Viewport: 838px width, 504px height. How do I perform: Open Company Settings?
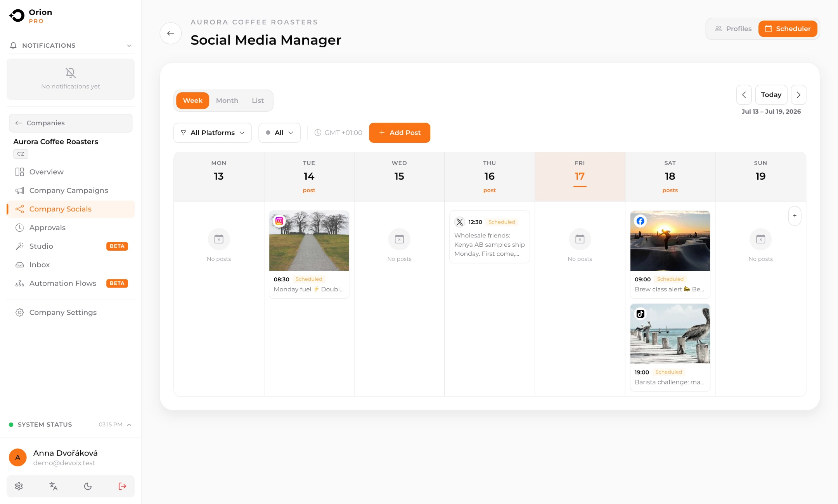(71, 312)
